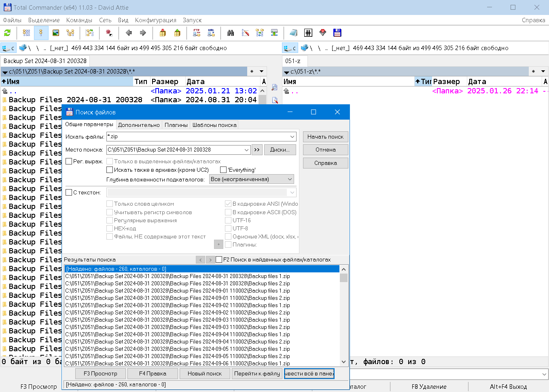Image resolution: width=549 pixels, height=392 pixels.
Task: Check 'Искать также в архивах' option
Action: 109,169
